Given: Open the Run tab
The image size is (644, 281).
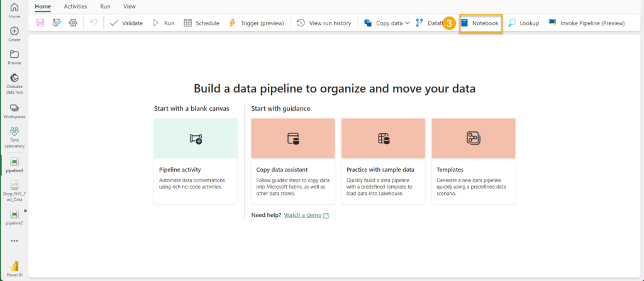Looking at the screenshot, I should (105, 6).
